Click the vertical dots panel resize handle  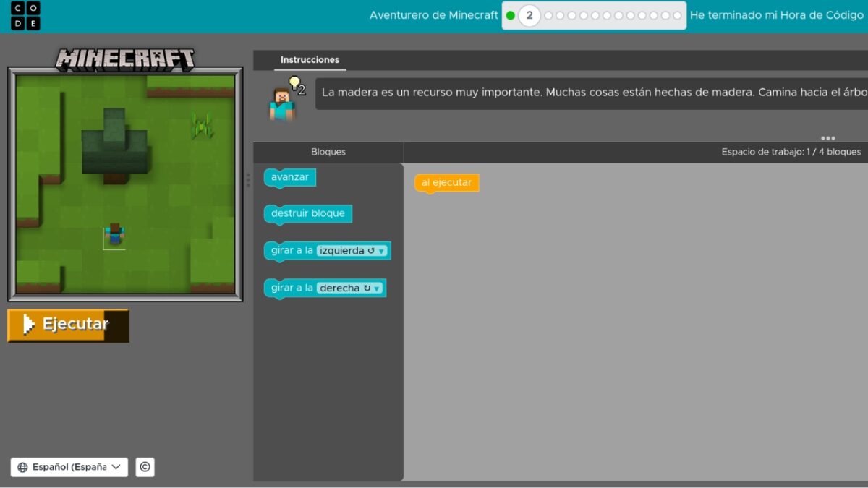(x=249, y=179)
